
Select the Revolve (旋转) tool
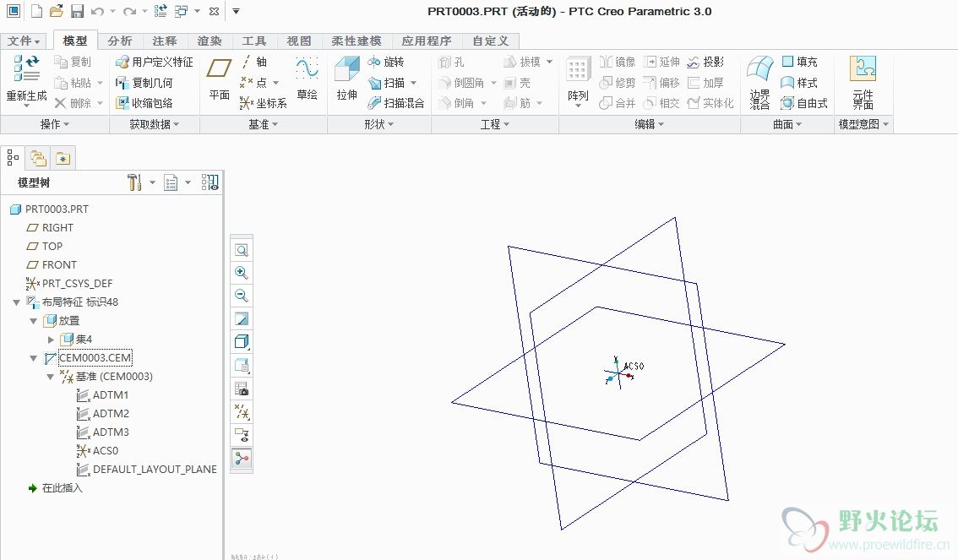386,62
